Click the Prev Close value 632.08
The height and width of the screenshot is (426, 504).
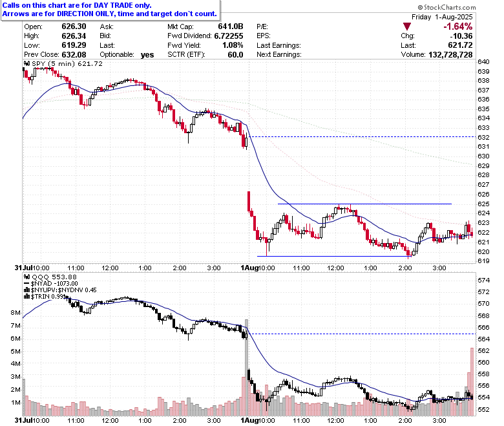pos(74,54)
